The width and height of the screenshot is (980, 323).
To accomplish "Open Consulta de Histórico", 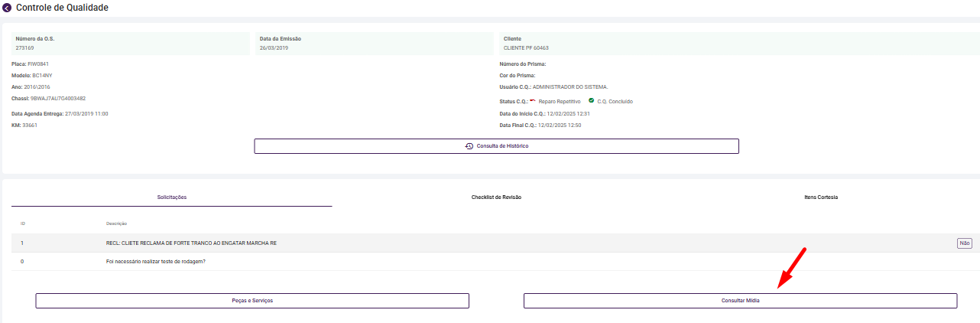I will click(496, 146).
